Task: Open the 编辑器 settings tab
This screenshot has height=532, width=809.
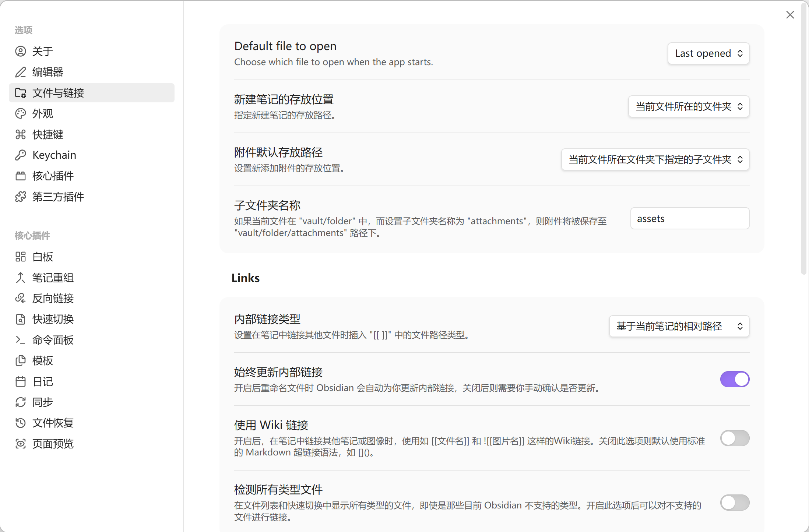Action: point(48,72)
